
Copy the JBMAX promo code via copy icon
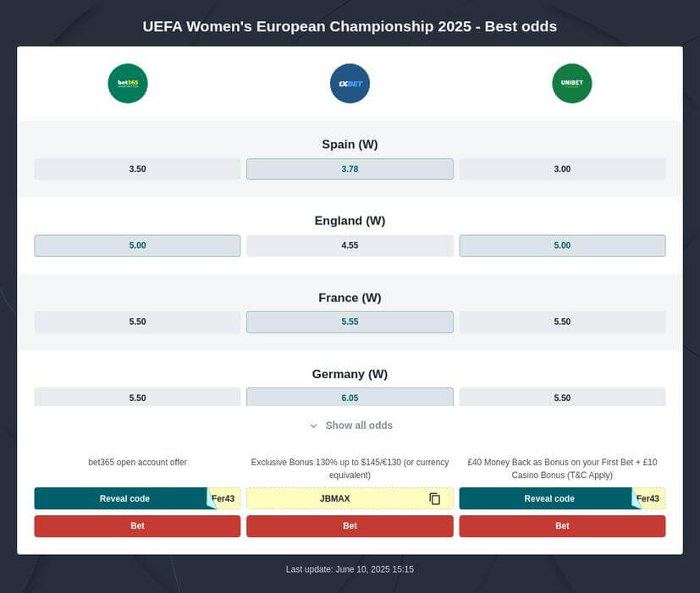tap(434, 498)
